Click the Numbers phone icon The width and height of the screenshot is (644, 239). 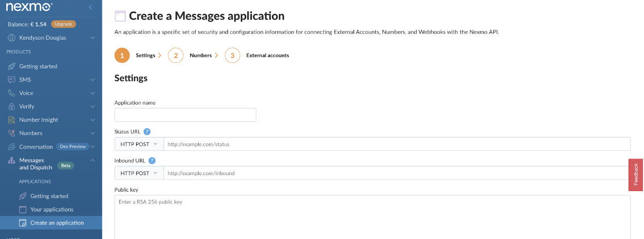click(11, 133)
